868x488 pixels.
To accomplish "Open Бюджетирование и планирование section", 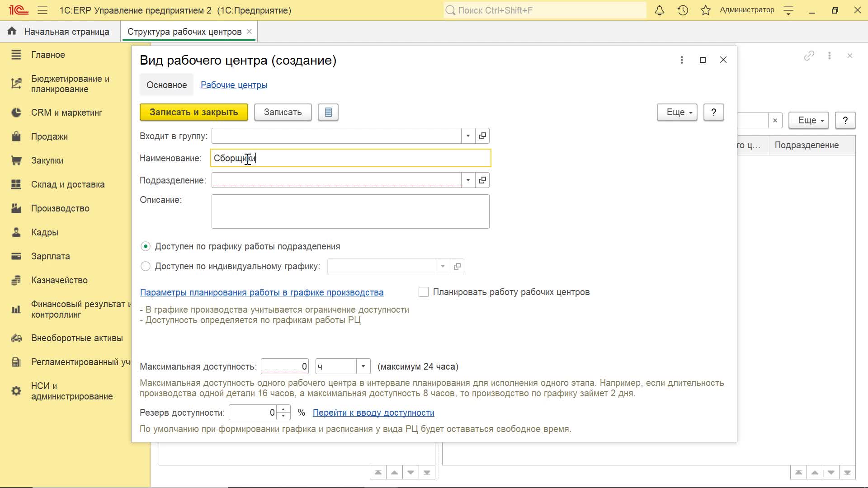I will coord(70,84).
